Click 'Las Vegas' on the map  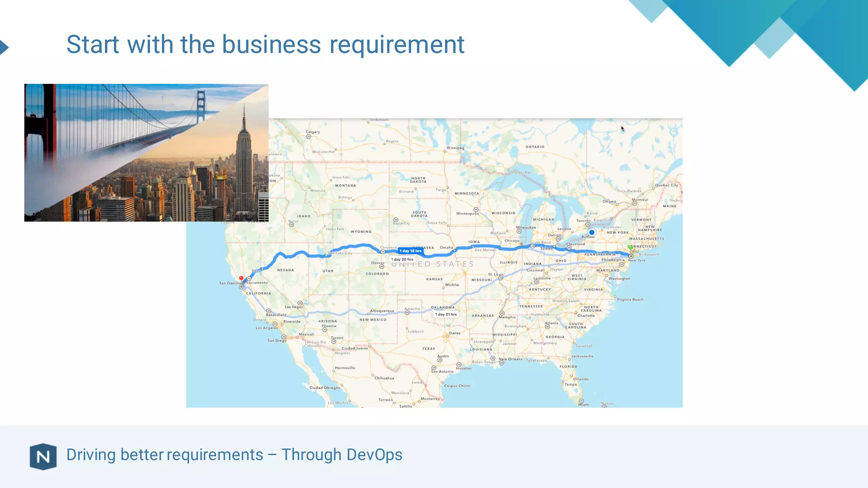(x=294, y=307)
